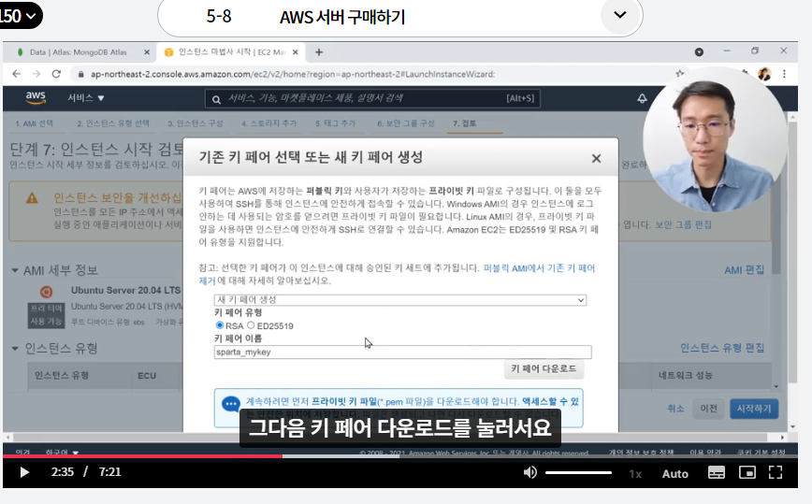Open the 서비스 services menu
This screenshot has width=812, height=504.
point(85,98)
